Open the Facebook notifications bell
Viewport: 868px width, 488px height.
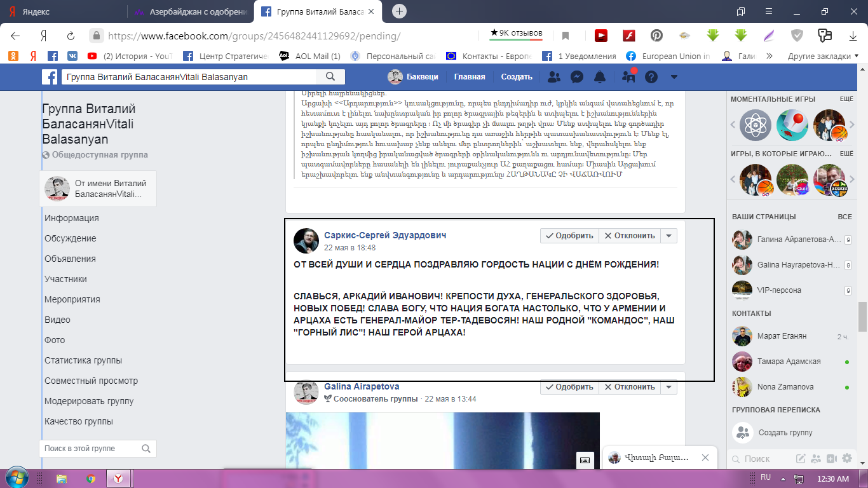(x=600, y=77)
